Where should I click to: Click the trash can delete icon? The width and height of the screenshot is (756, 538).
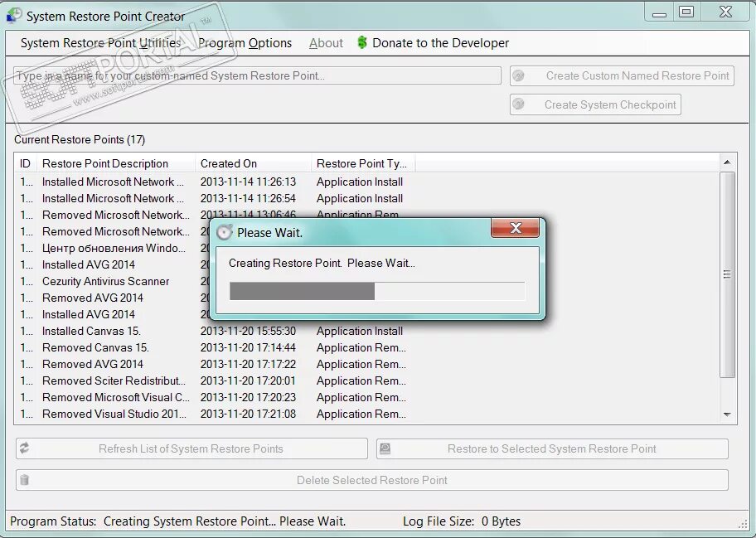point(25,480)
